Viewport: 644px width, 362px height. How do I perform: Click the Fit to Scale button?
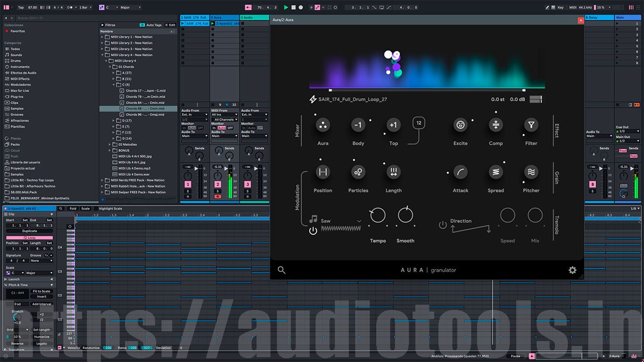coord(41,291)
